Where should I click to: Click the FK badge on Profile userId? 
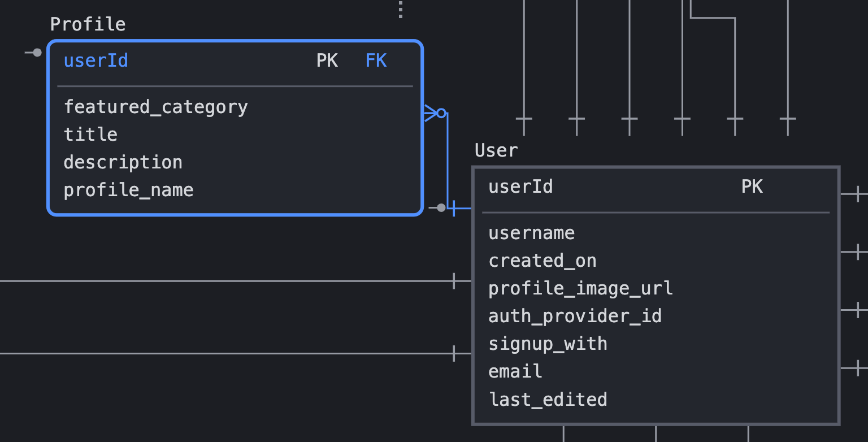coord(376,60)
